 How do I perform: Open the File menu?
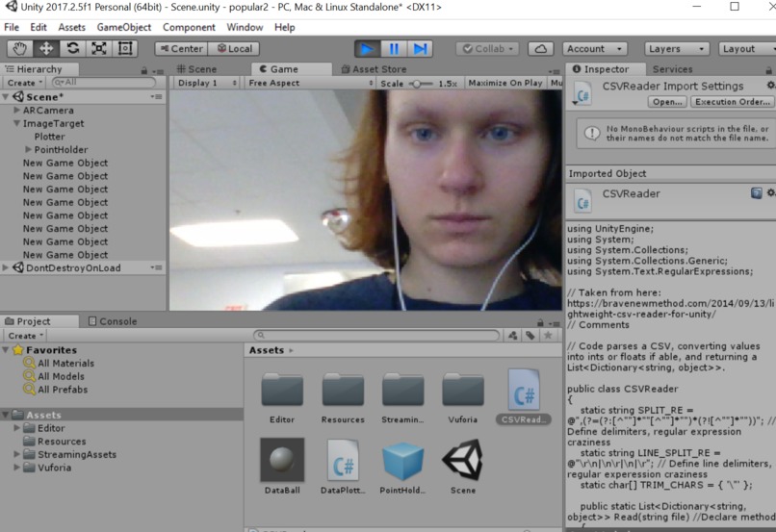coord(12,27)
